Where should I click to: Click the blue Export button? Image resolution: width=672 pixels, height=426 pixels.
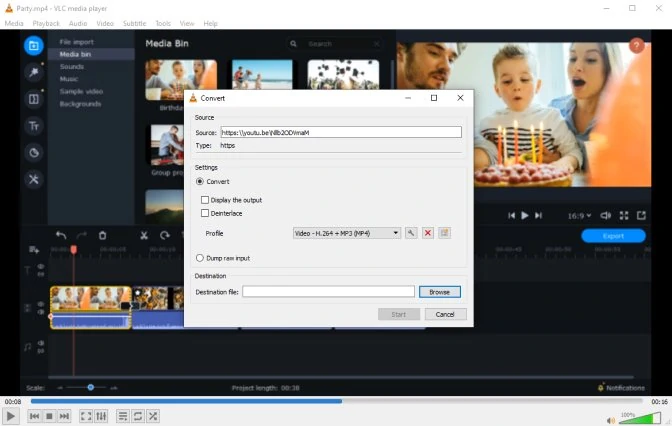613,236
